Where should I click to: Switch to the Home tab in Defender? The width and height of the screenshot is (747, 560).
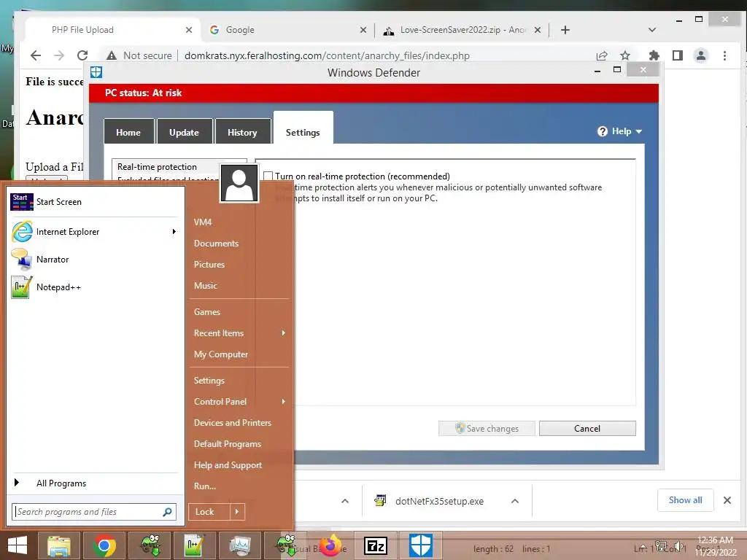coord(128,133)
